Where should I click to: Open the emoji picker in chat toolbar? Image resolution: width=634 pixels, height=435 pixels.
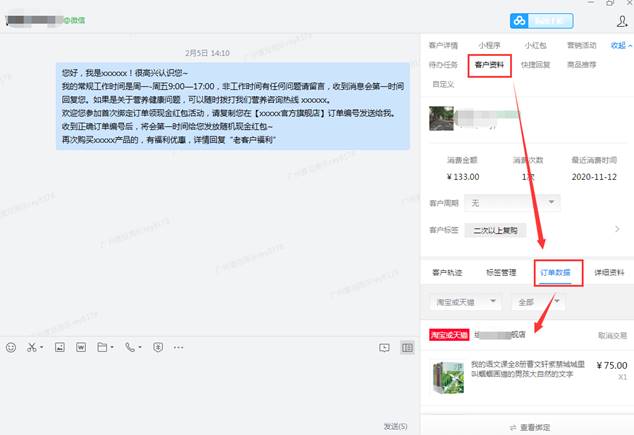click(x=11, y=348)
